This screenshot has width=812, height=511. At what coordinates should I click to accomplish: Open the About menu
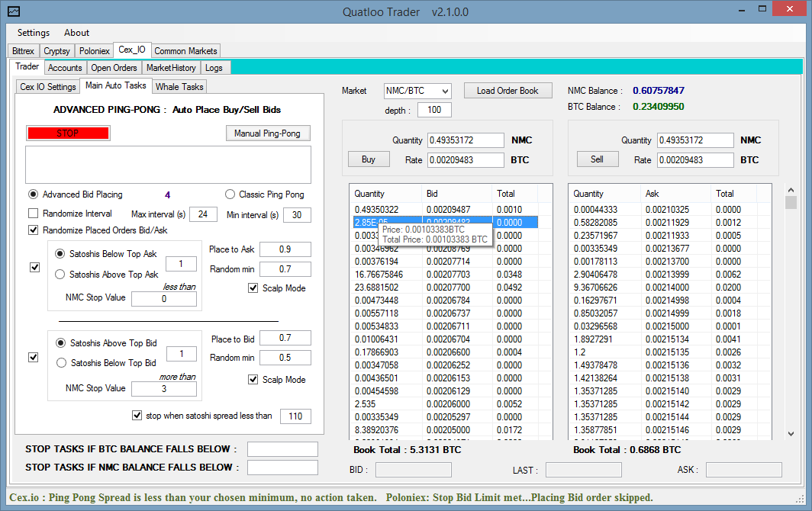(x=76, y=33)
